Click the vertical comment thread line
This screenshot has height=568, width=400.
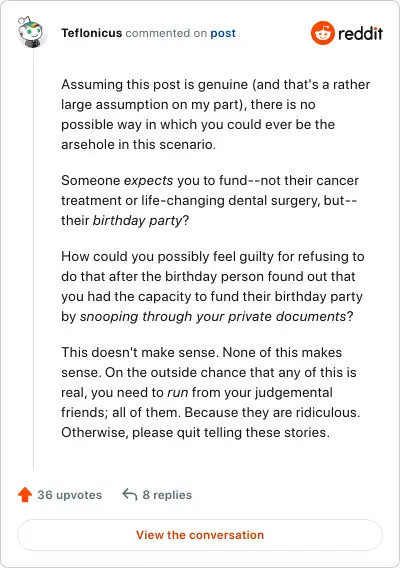[33, 261]
